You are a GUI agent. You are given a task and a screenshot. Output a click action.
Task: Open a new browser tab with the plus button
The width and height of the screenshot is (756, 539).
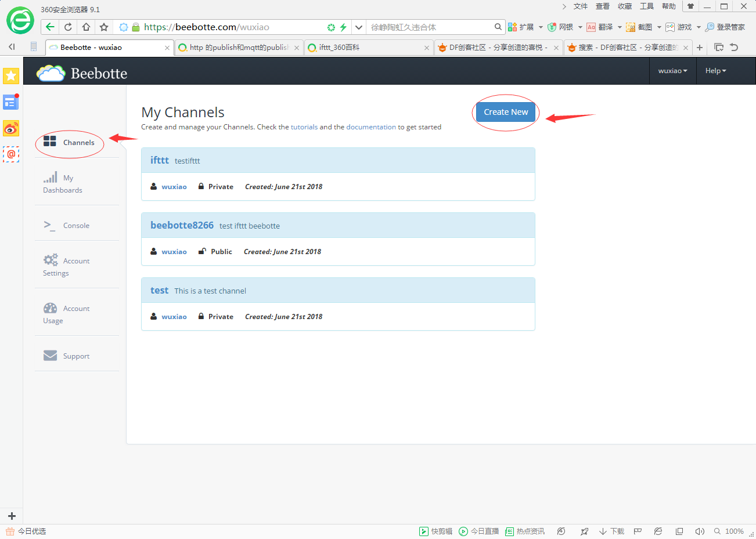click(700, 48)
